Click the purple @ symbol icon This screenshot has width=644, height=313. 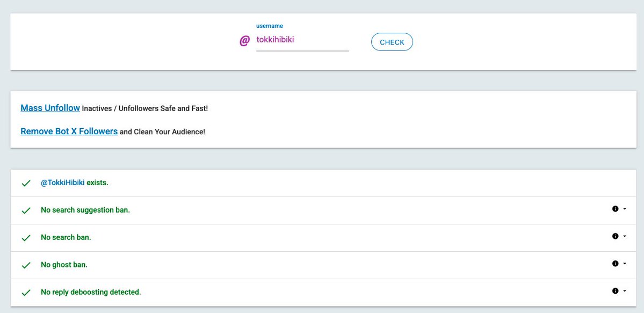244,41
